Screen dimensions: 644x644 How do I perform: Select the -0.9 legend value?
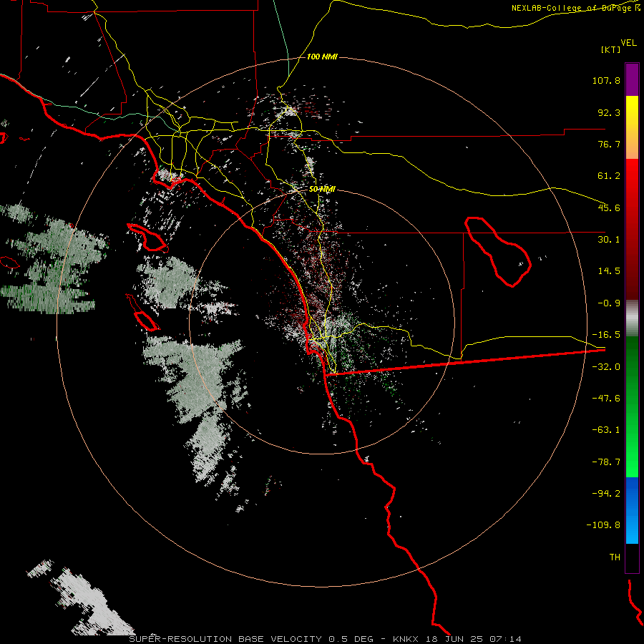609,303
